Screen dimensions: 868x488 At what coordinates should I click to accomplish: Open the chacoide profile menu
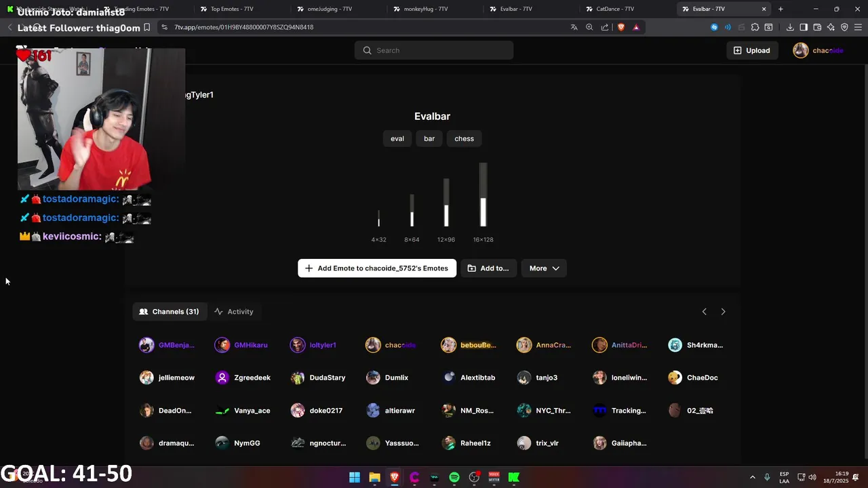point(818,50)
